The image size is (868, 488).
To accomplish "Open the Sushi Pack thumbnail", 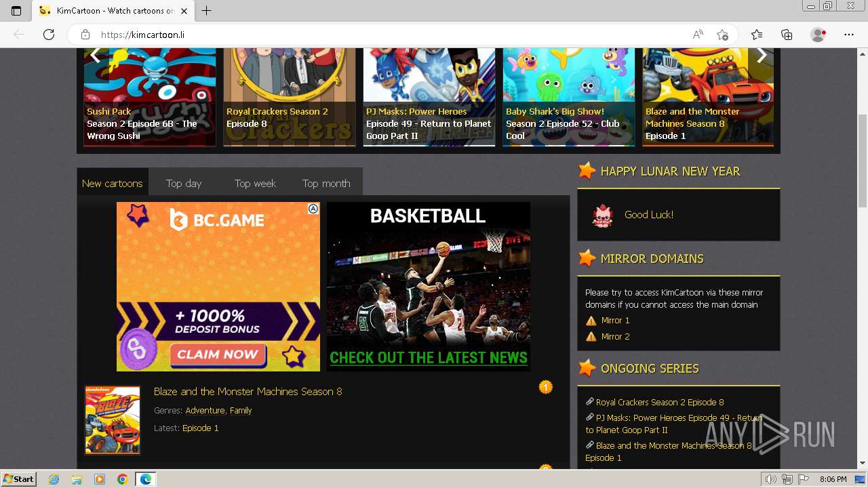I will (x=150, y=97).
